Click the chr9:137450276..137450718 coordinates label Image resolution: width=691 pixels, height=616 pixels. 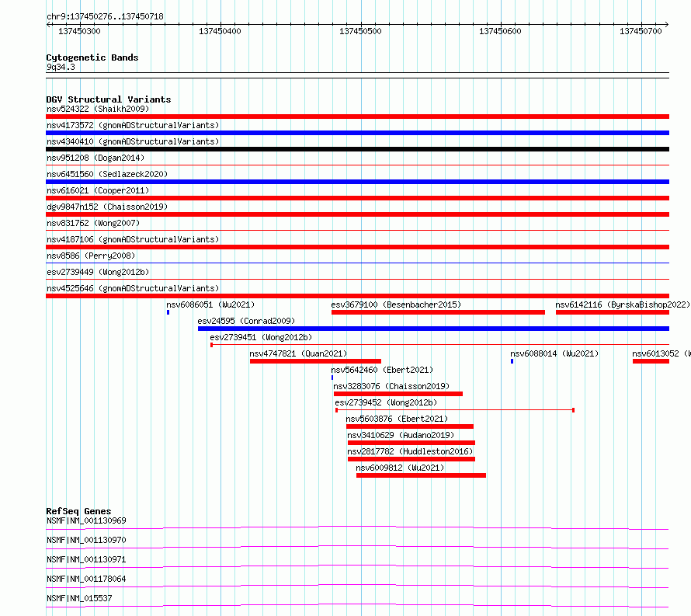[x=105, y=17]
